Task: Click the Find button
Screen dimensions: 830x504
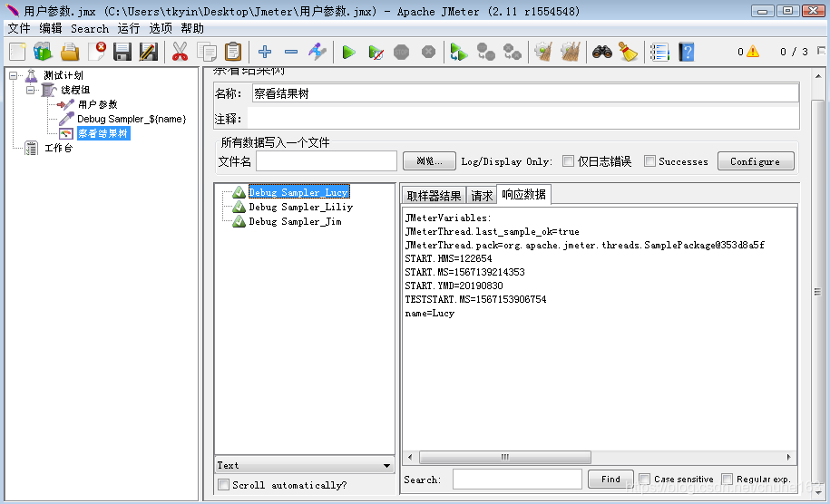Action: tap(610, 480)
